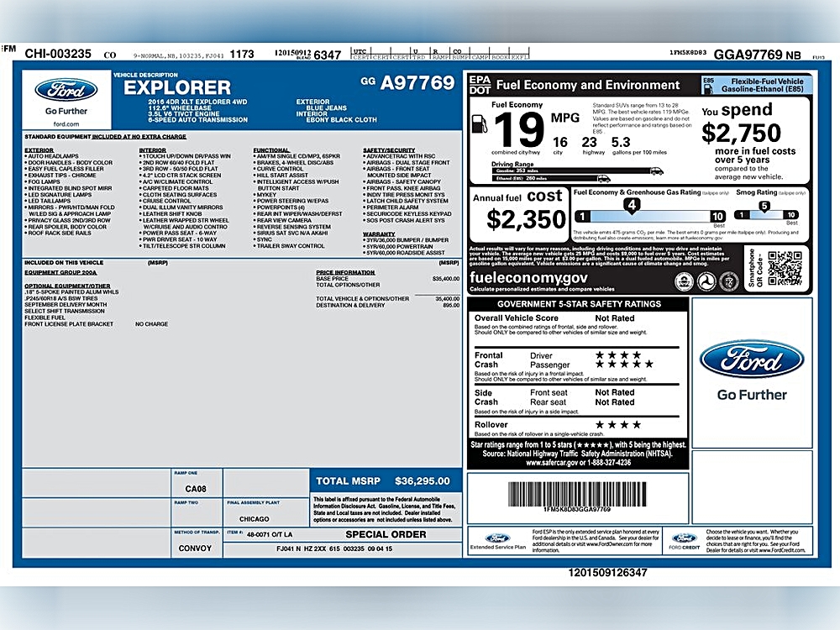Click the PRICE INFORMATION heading

point(345,272)
